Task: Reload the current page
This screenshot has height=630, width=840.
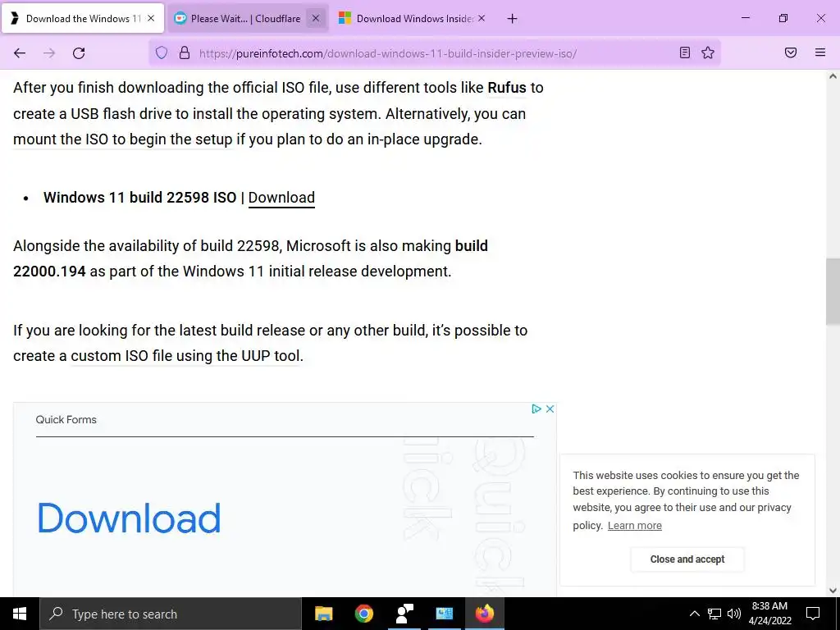Action: pyautogui.click(x=79, y=53)
